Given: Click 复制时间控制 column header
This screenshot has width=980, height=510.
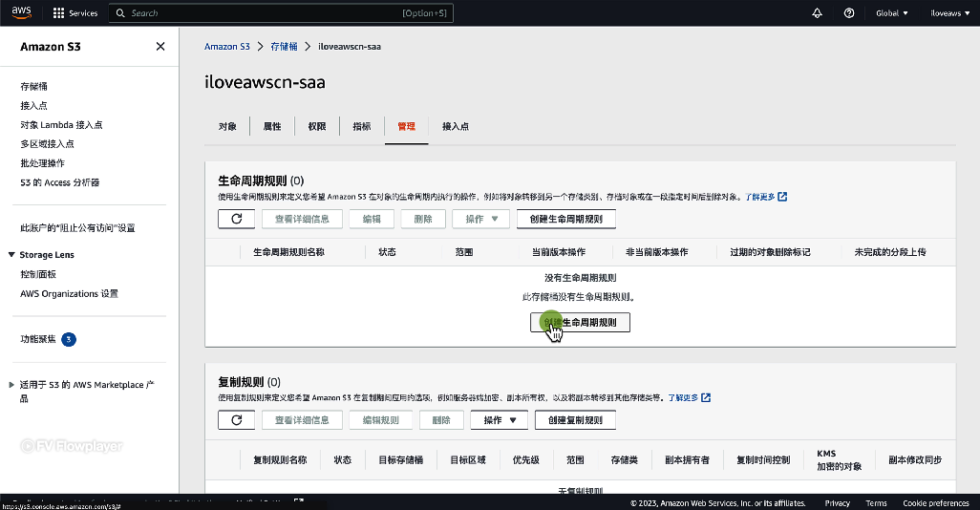Looking at the screenshot, I should (763, 460).
